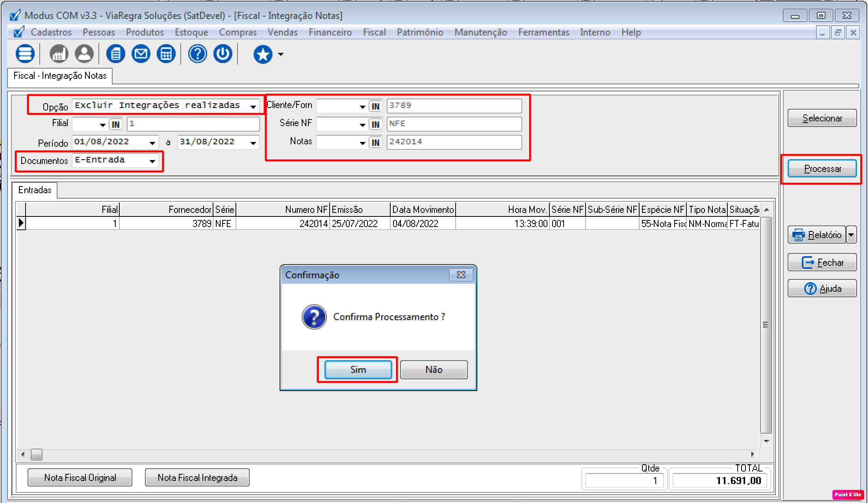
Task: Open the Documentos E-Entrada dropdown
Action: coord(152,161)
